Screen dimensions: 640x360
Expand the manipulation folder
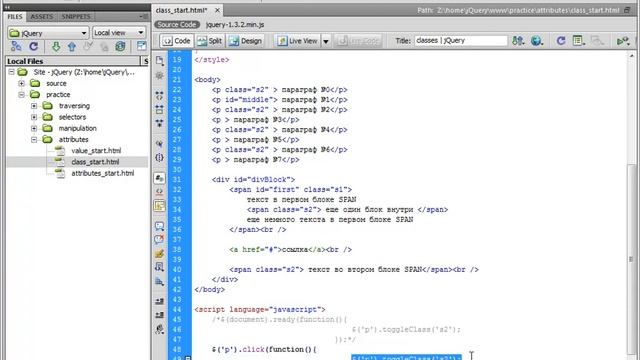(34, 129)
